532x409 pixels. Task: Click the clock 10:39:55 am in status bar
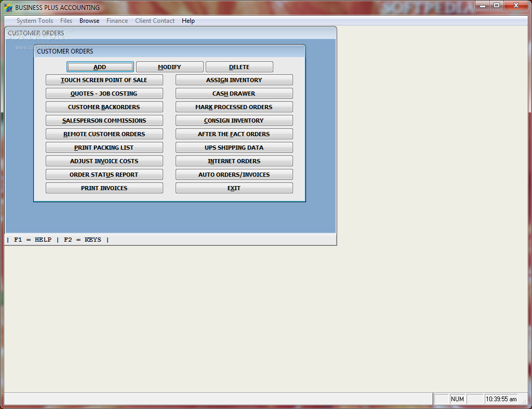(x=501, y=399)
